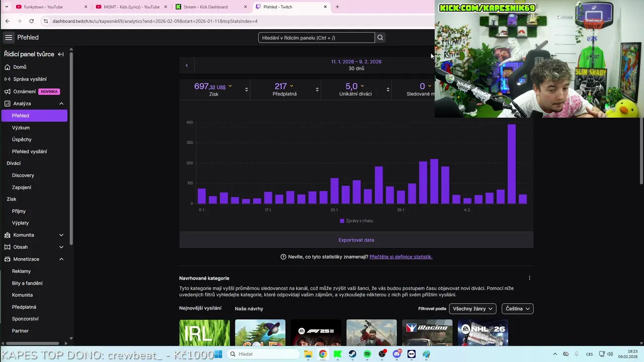
Task: Switch to Naše návrhy tab
Action: coord(249,309)
